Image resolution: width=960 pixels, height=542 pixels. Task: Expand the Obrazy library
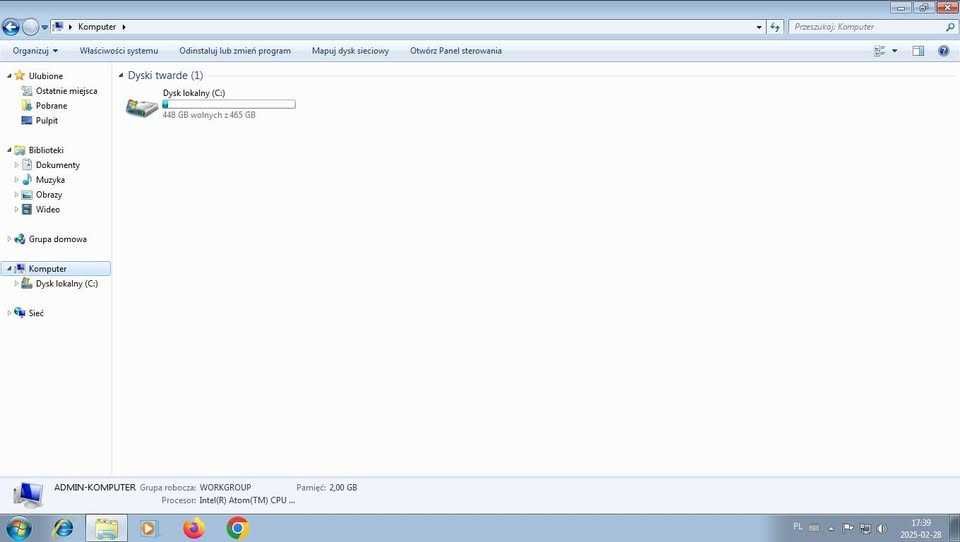(17, 195)
